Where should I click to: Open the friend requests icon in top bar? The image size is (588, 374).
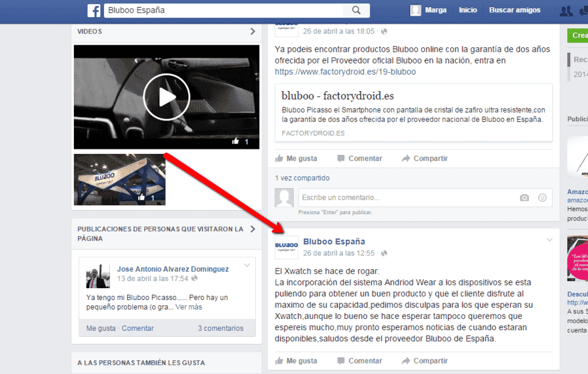click(x=566, y=10)
